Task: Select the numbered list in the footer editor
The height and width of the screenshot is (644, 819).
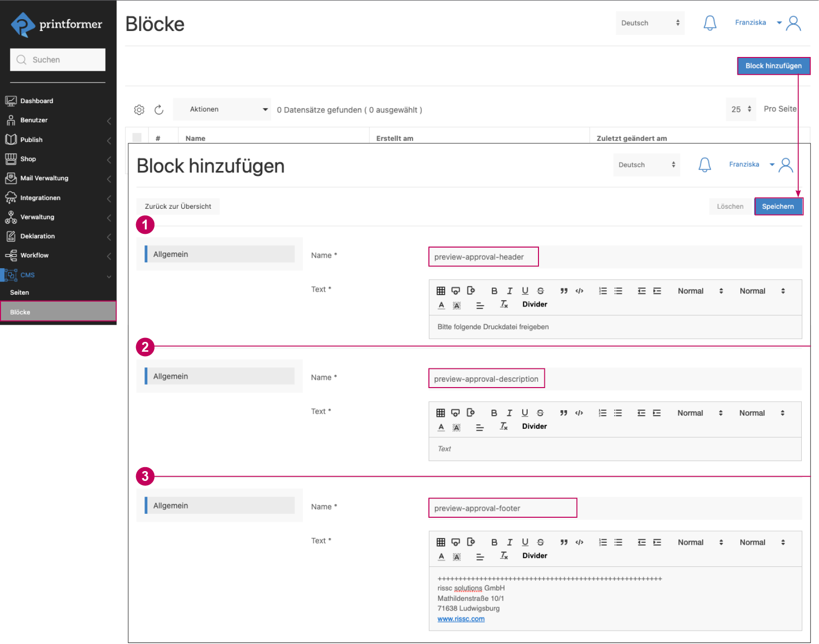Action: point(602,542)
